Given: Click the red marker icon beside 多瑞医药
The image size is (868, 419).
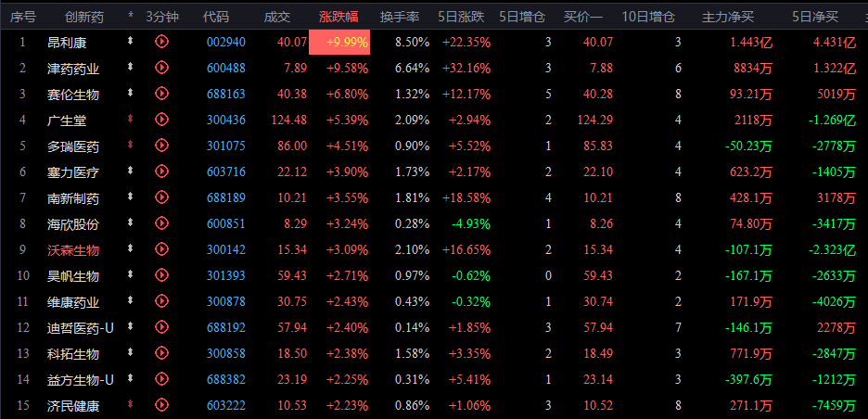Looking at the screenshot, I should click(x=131, y=145).
